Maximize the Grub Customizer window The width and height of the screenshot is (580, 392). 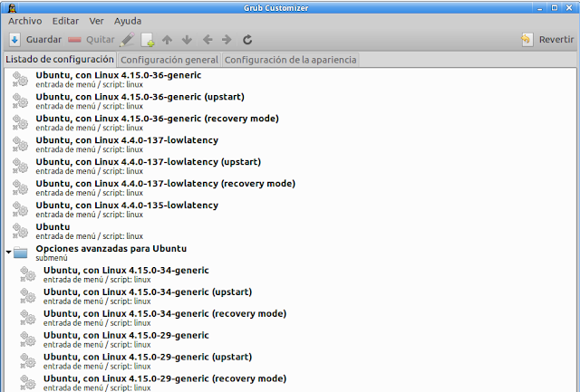point(555,8)
